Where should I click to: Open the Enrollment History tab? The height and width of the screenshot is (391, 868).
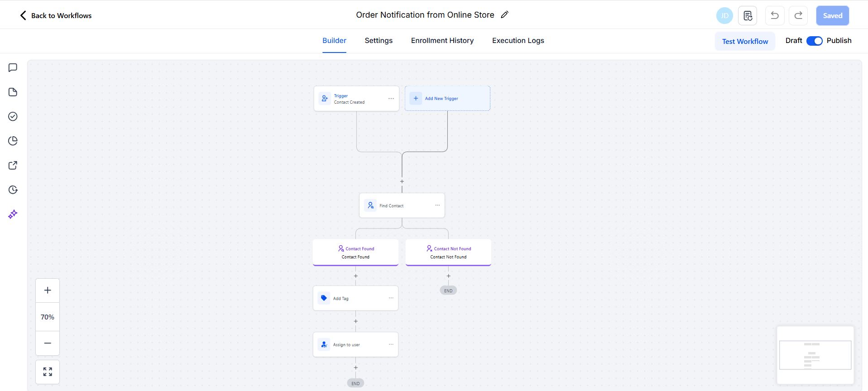click(x=442, y=41)
